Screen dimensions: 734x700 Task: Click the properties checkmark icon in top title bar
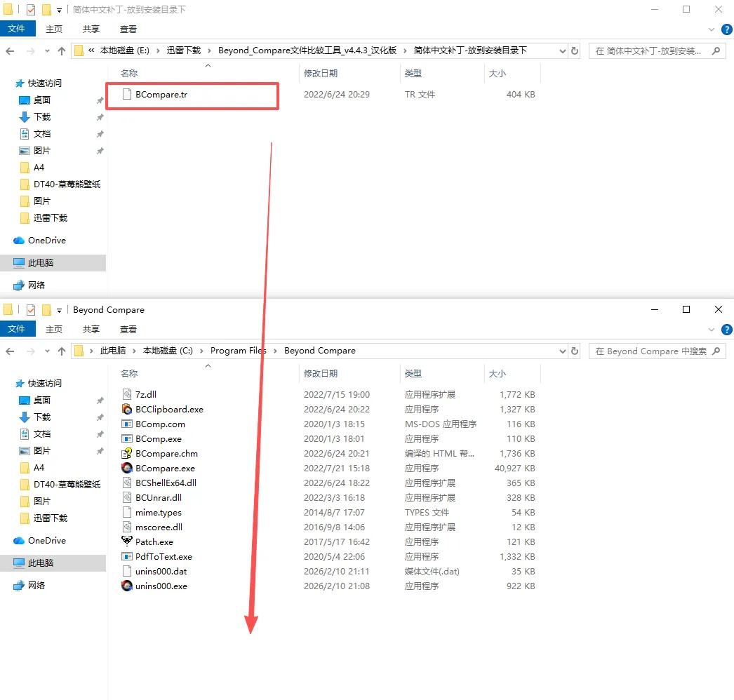click(x=31, y=9)
